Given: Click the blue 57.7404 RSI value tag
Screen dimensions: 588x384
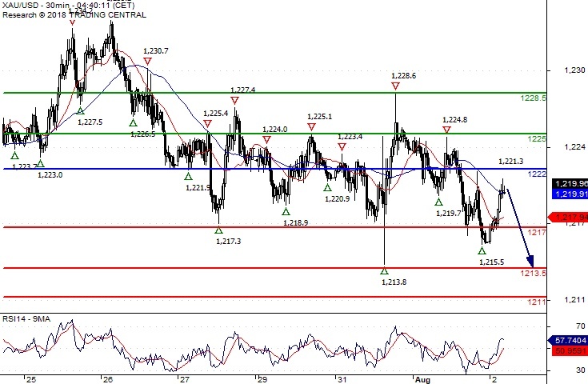Looking at the screenshot, I should click(x=568, y=340).
